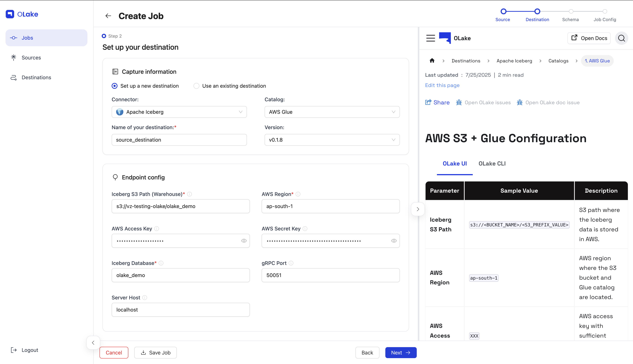Viewport: 633px width, 364px height.
Task: Click the Server Host input field
Action: pos(181,310)
